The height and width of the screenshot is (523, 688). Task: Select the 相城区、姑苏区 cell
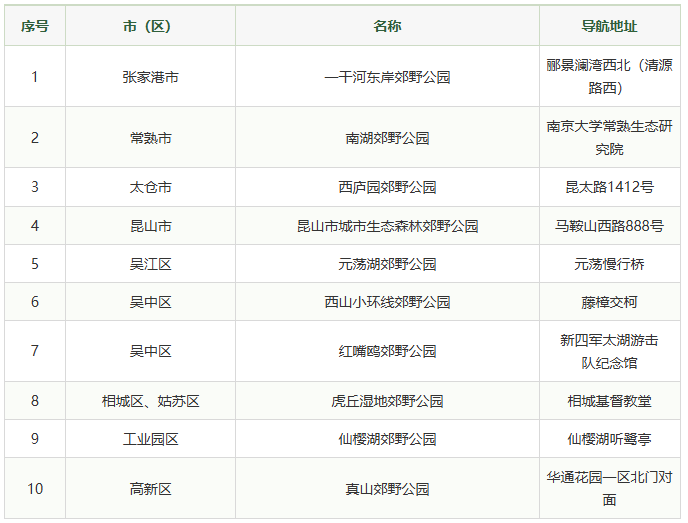[150, 401]
